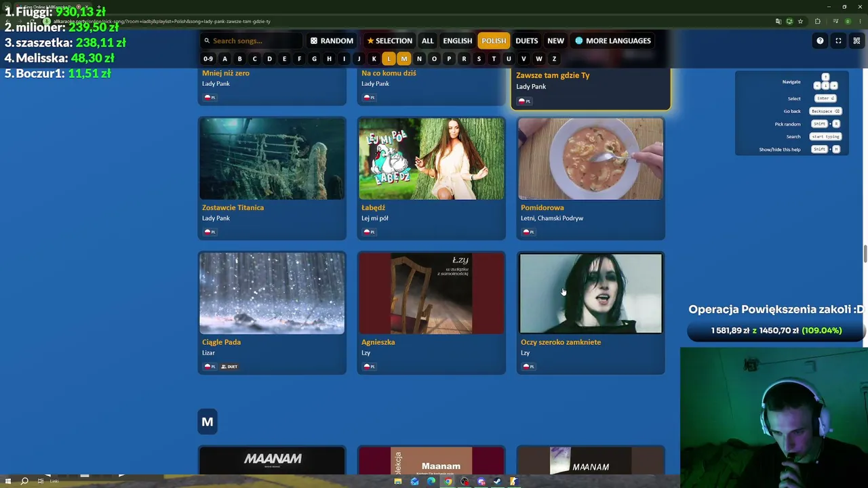Viewport: 868px width, 488px height.
Task: Jump to letter F artists
Action: coord(299,59)
